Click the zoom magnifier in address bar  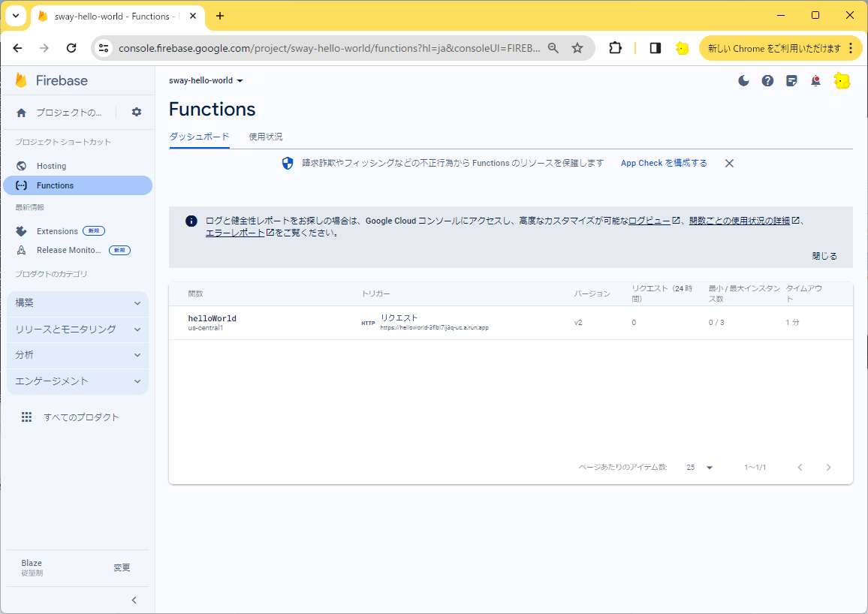[553, 48]
